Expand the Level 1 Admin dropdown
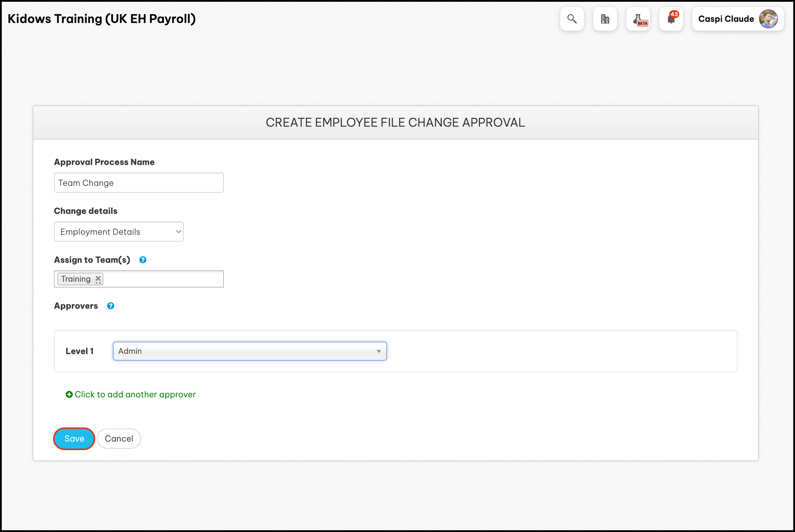The image size is (795, 532). [249, 351]
